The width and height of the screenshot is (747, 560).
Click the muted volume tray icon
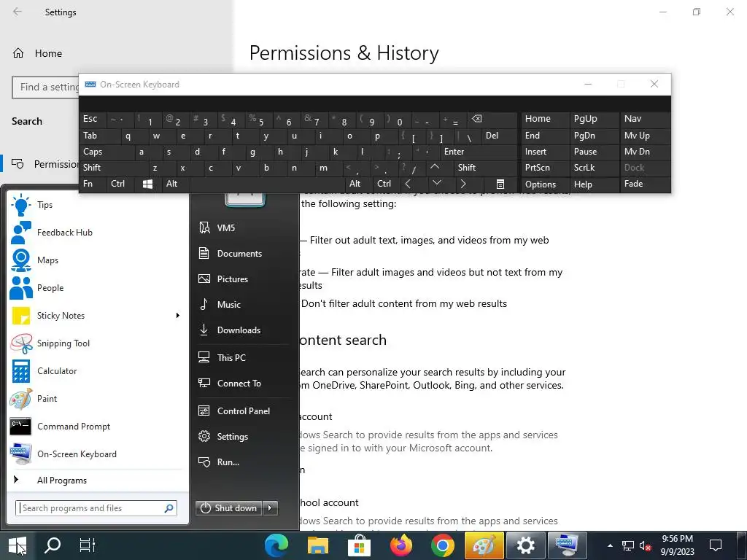[645, 546]
